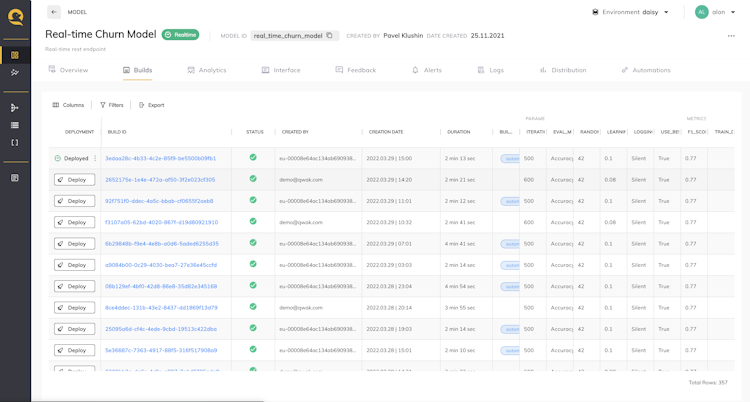Click the Qwak logo at top left
This screenshot has height=402, width=750.
pyautogui.click(x=15, y=17)
